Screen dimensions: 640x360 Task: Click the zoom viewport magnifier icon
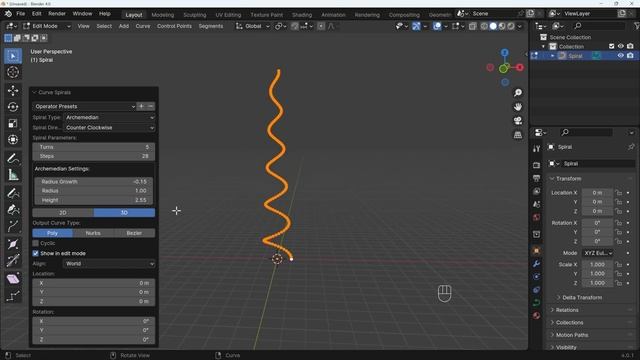pos(518,93)
